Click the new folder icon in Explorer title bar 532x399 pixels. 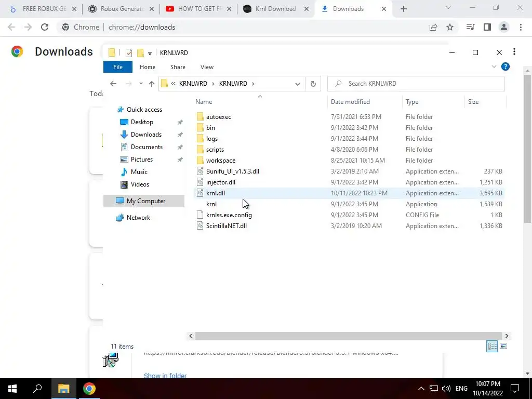140,52
